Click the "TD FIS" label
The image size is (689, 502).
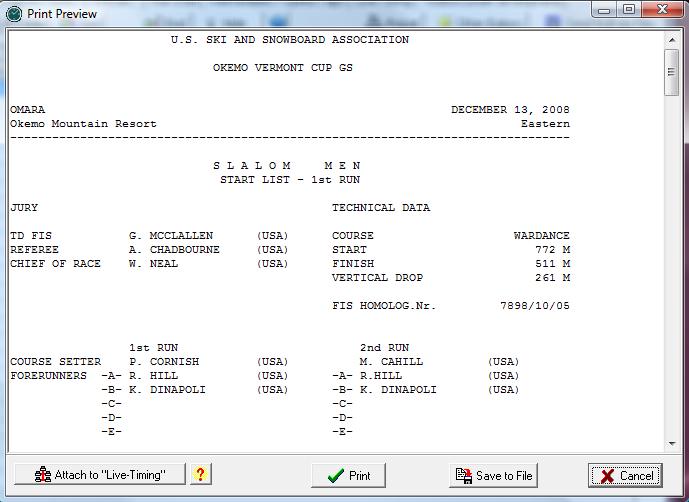coord(31,236)
